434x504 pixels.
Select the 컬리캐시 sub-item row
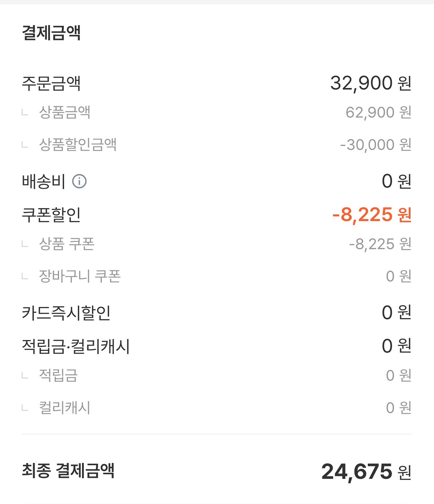pos(217,408)
